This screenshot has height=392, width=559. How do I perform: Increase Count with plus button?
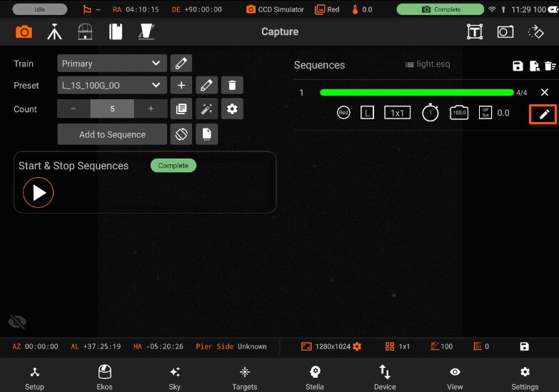(x=151, y=109)
